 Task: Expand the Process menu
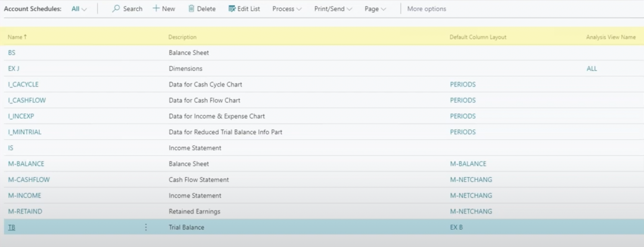click(287, 9)
